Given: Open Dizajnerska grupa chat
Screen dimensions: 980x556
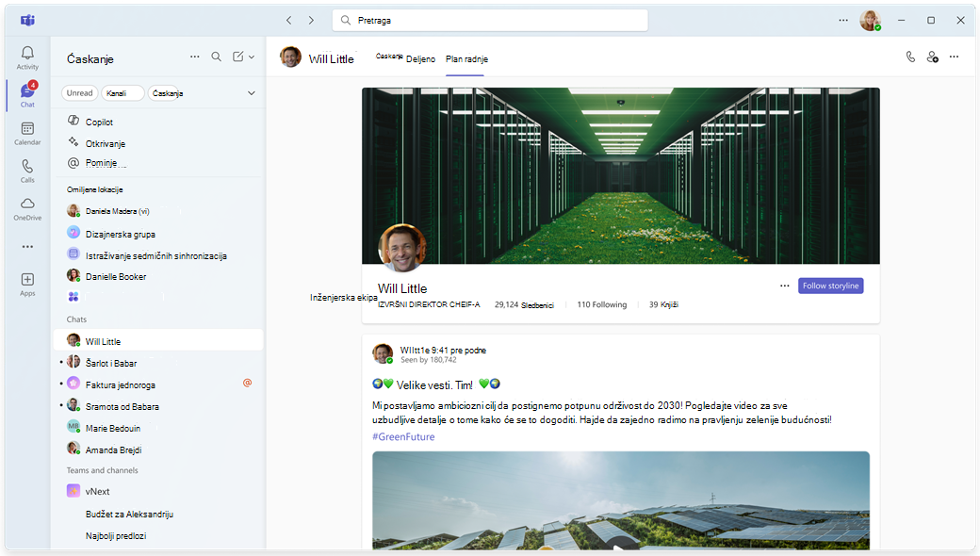Looking at the screenshot, I should (x=158, y=234).
